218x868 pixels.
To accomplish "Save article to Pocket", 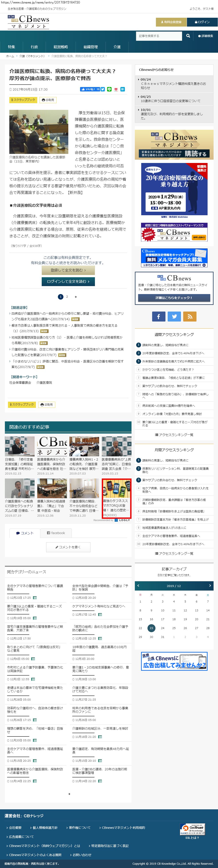I will (116, 89).
